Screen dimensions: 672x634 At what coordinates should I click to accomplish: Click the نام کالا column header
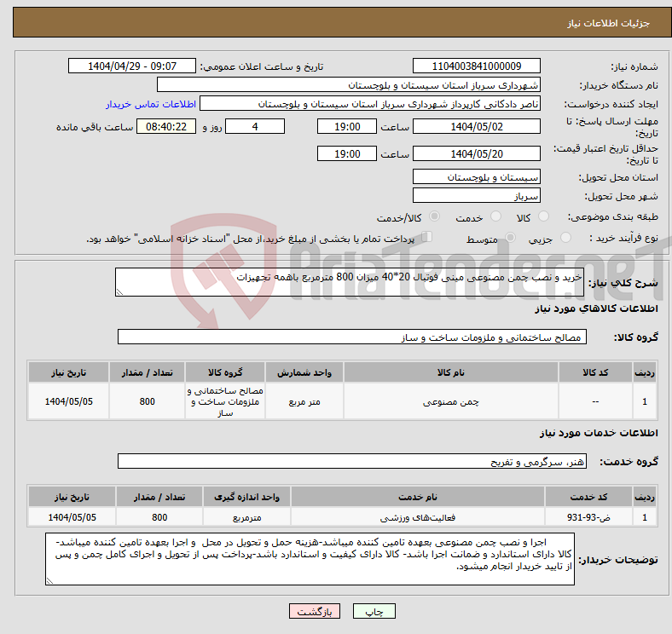coord(451,372)
